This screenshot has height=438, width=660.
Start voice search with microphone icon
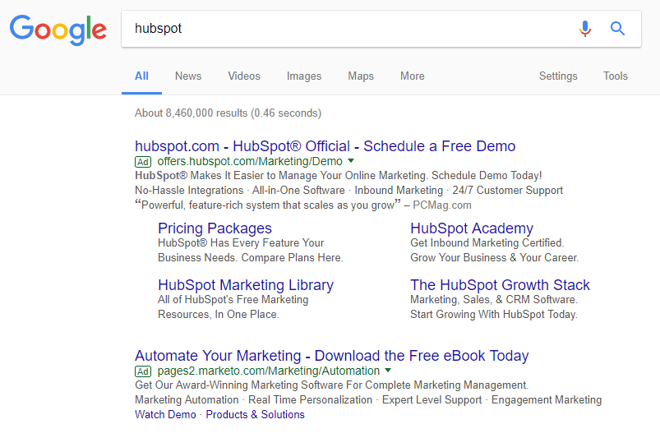[585, 29]
